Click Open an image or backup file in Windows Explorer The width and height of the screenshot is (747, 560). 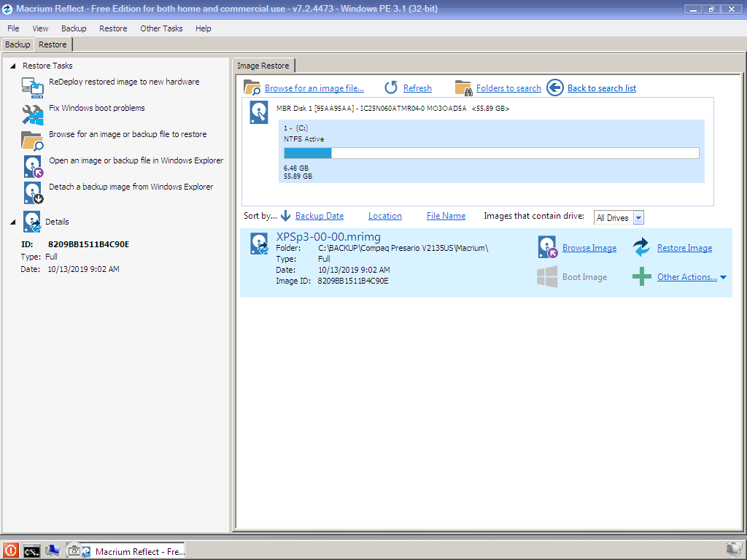136,160
